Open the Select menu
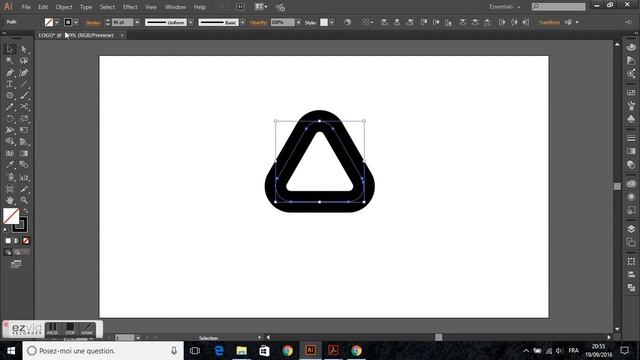The height and width of the screenshot is (360, 640). 107,7
